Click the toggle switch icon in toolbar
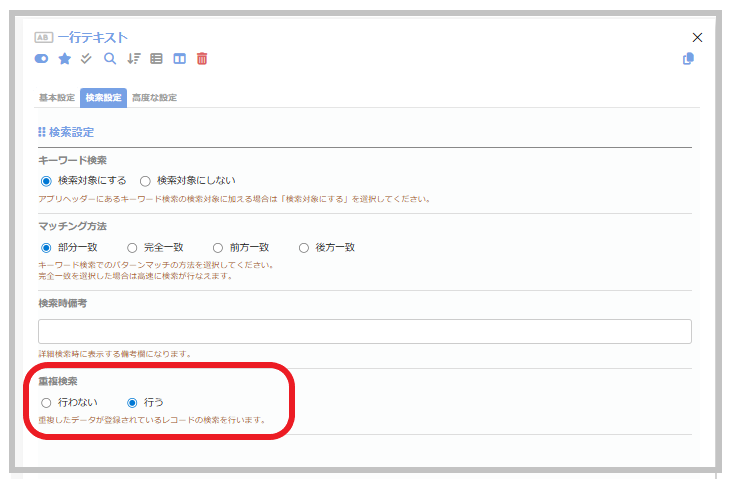This screenshot has width=740, height=495. 43,59
